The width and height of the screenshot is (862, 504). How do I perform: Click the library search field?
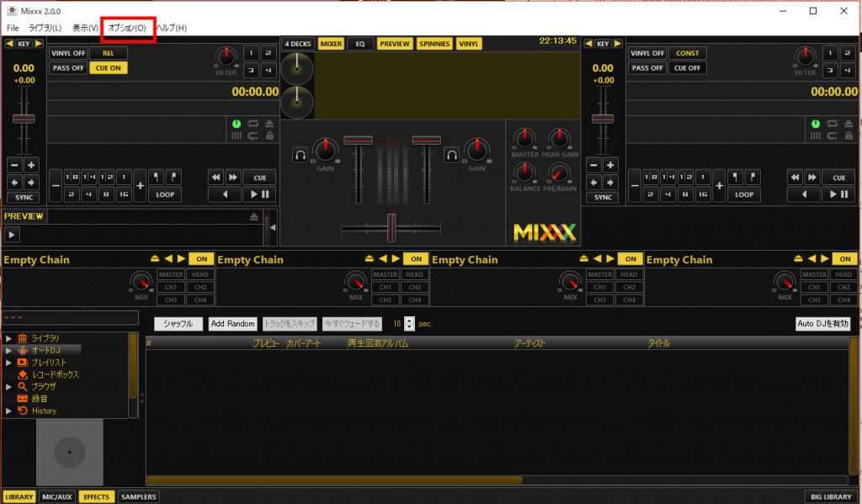[x=70, y=318]
